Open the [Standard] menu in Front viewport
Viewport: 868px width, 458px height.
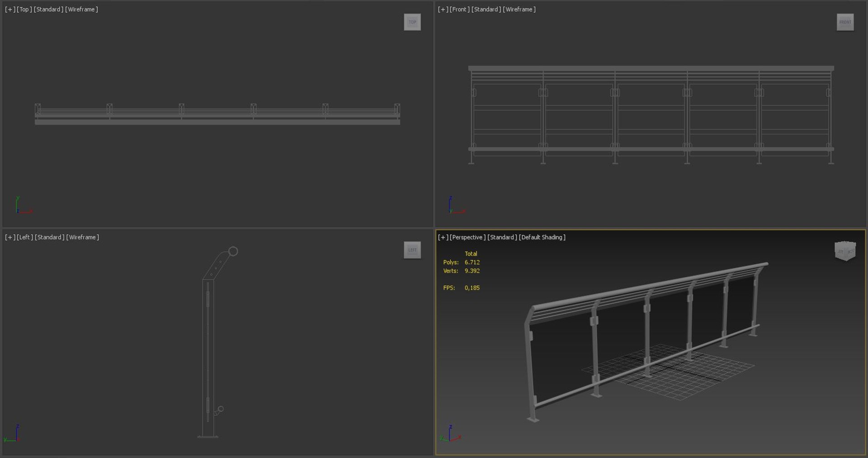pyautogui.click(x=486, y=9)
